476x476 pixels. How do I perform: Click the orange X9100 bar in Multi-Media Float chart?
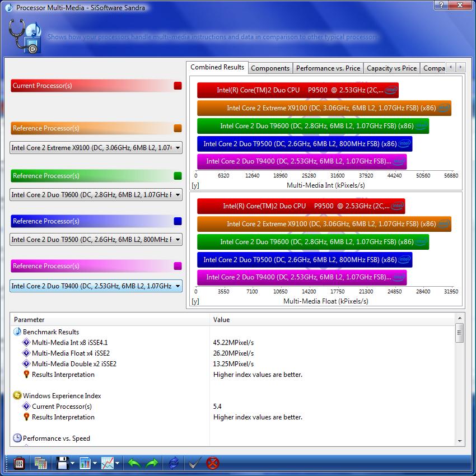click(x=324, y=224)
